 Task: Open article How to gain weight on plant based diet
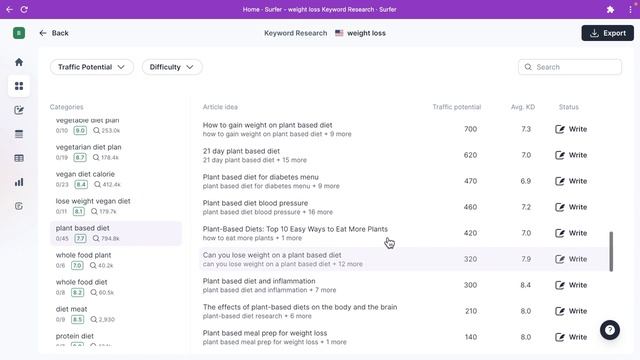pyautogui.click(x=267, y=125)
